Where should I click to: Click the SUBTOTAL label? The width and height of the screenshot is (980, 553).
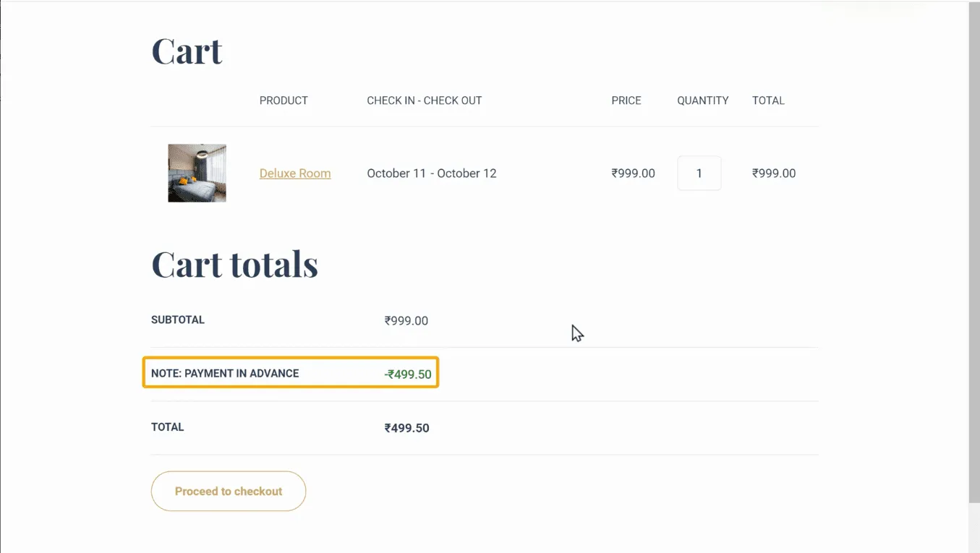pyautogui.click(x=178, y=320)
